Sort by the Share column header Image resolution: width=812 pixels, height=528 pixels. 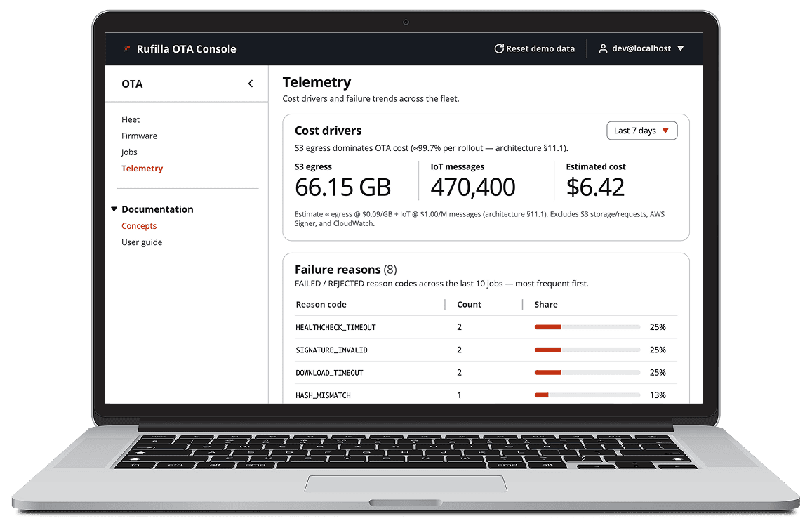click(x=546, y=305)
